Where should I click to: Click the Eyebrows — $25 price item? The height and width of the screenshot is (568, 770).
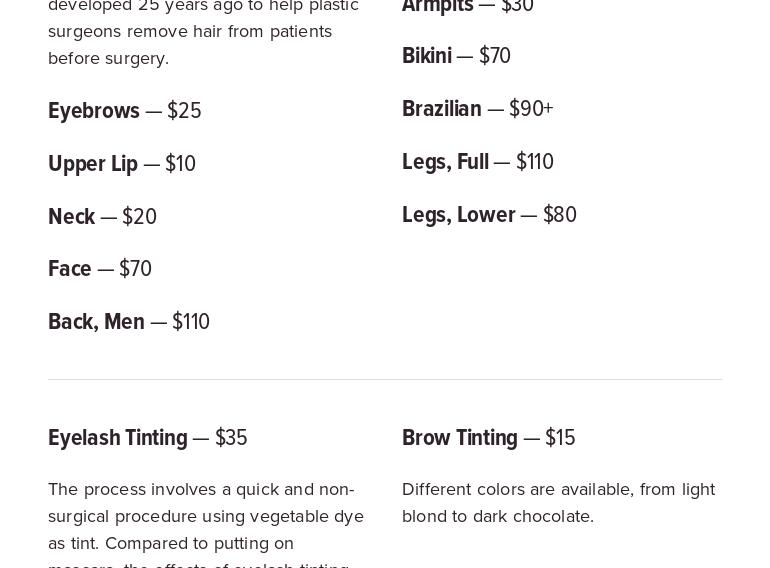click(x=125, y=110)
